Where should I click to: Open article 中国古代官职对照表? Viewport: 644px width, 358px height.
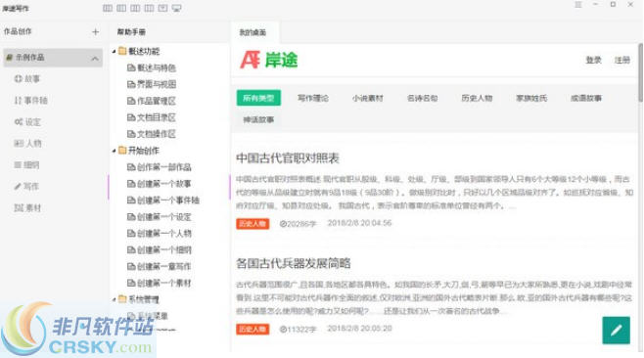[288, 158]
